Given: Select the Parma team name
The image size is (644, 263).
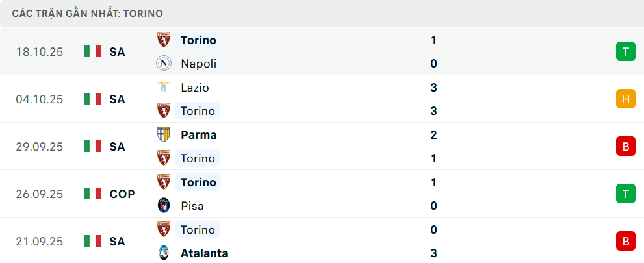Looking at the screenshot, I should [x=199, y=135].
